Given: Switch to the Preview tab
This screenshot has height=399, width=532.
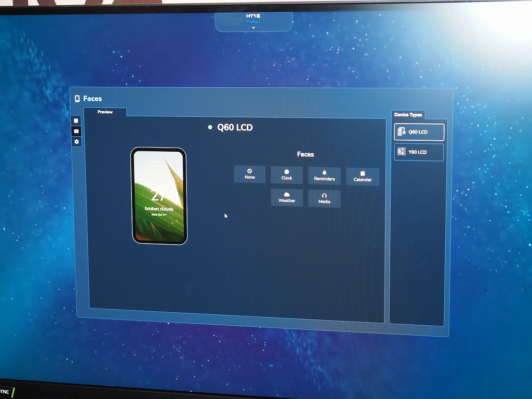Looking at the screenshot, I should point(105,112).
